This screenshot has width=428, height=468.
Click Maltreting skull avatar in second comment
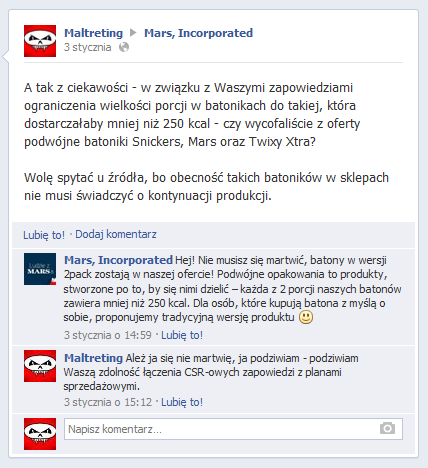pos(40,366)
